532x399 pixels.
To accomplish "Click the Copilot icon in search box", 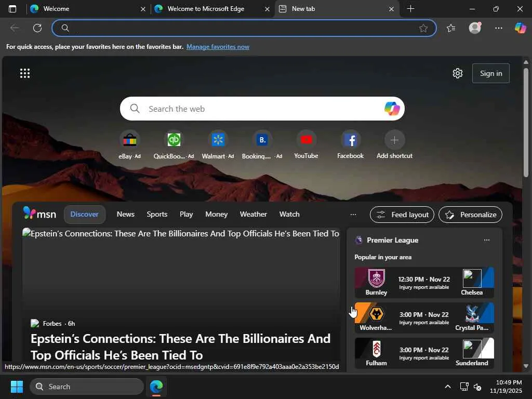I will [x=392, y=109].
